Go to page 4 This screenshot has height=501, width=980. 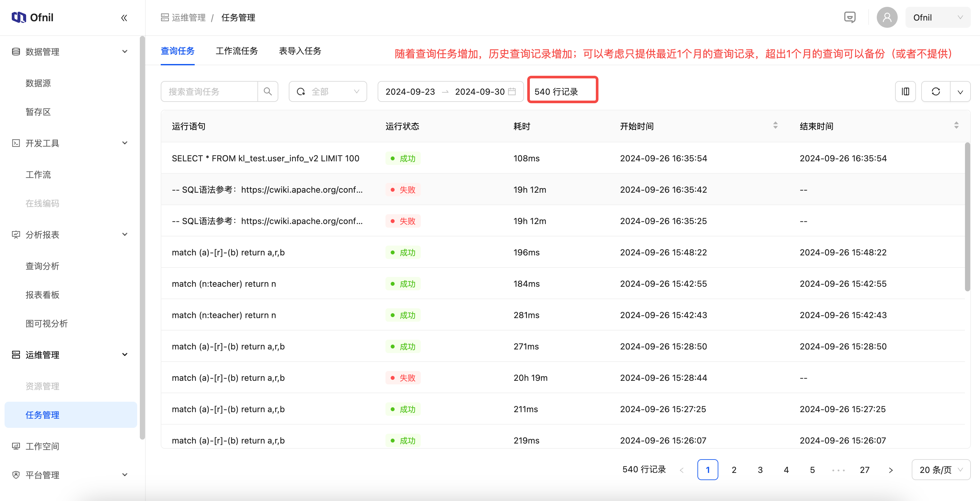(x=786, y=470)
